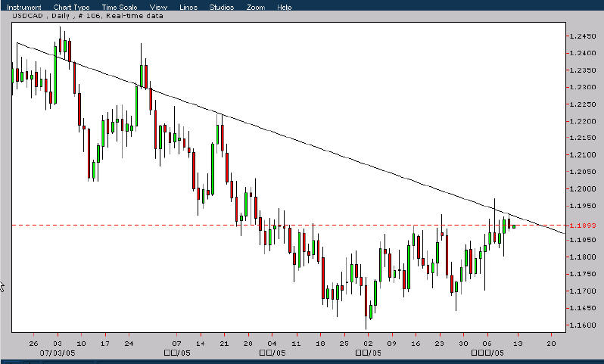The height and width of the screenshot is (364, 604).
Task: Click the red 1.1893 current price label
Action: point(583,226)
